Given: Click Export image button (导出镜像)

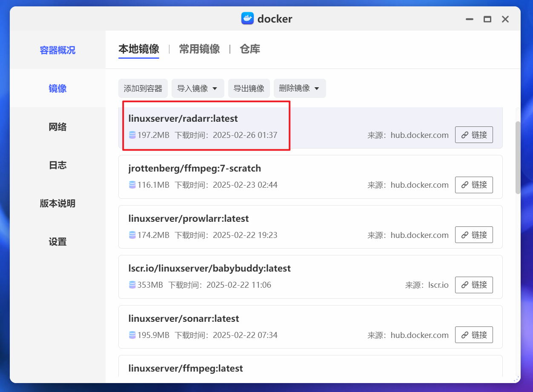Looking at the screenshot, I should pos(249,89).
